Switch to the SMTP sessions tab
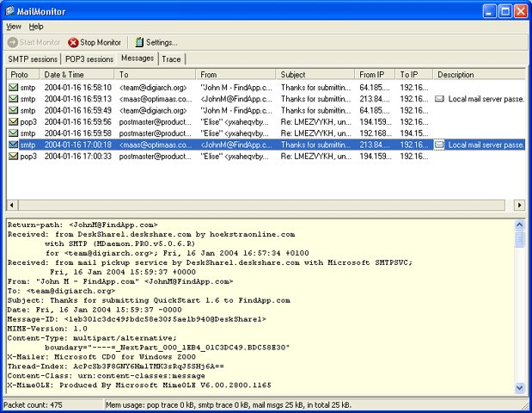The height and width of the screenshot is (413, 532). pos(33,59)
